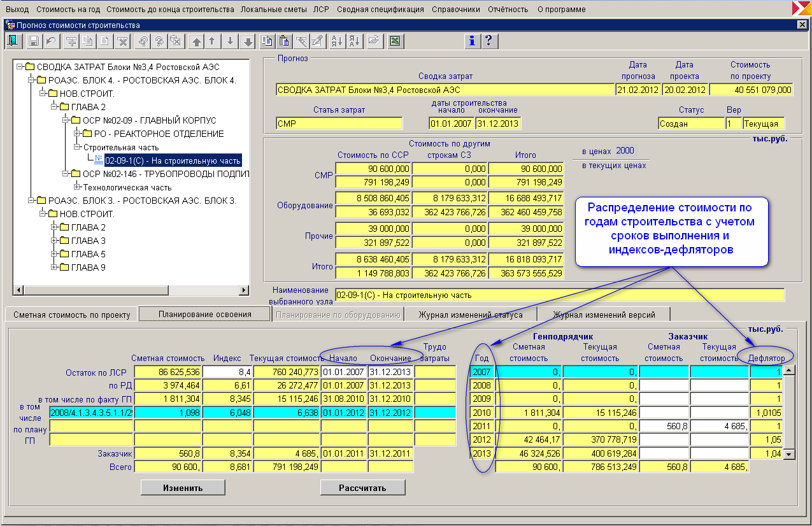Click year cell 2013 in yearly table
Image resolution: width=812 pixels, height=526 pixels.
pyautogui.click(x=482, y=453)
